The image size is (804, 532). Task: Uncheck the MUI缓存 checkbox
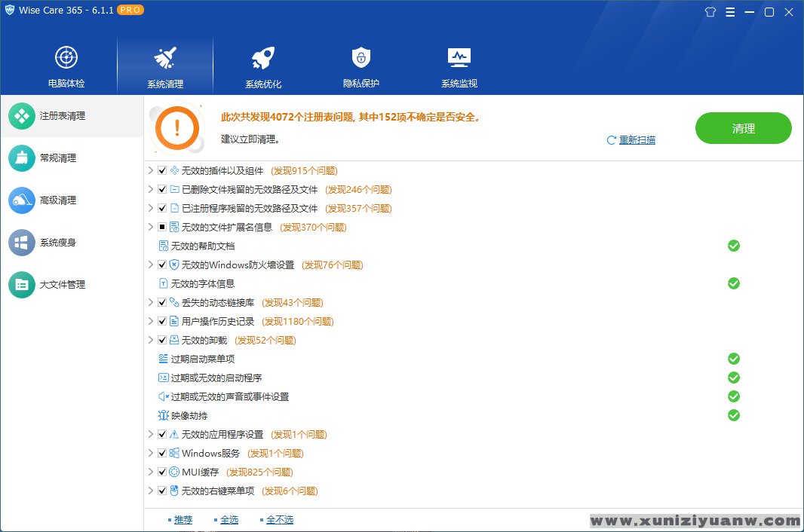coord(162,472)
